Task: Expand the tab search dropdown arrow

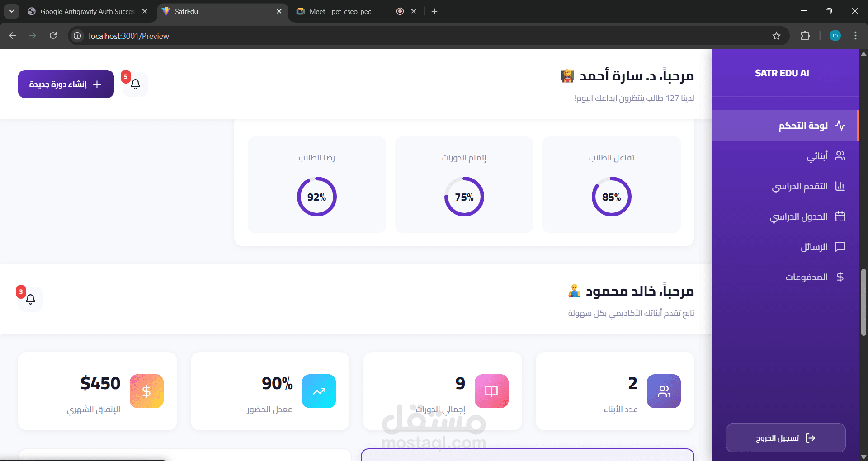Action: click(x=11, y=11)
